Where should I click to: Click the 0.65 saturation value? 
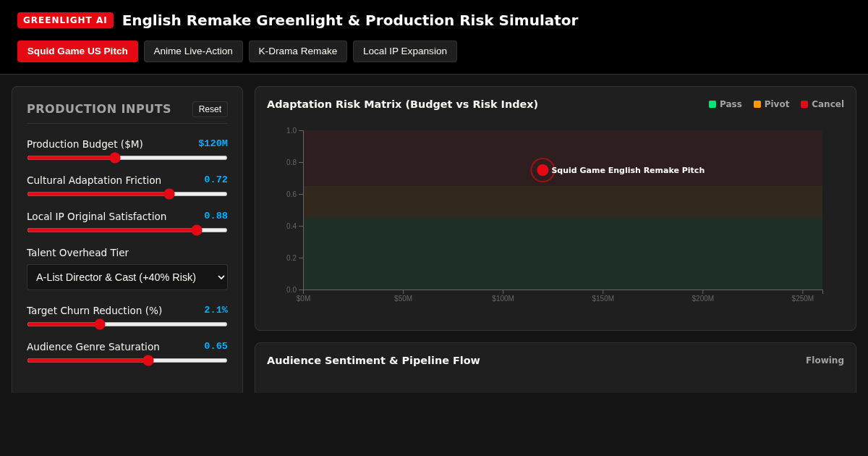tap(216, 346)
